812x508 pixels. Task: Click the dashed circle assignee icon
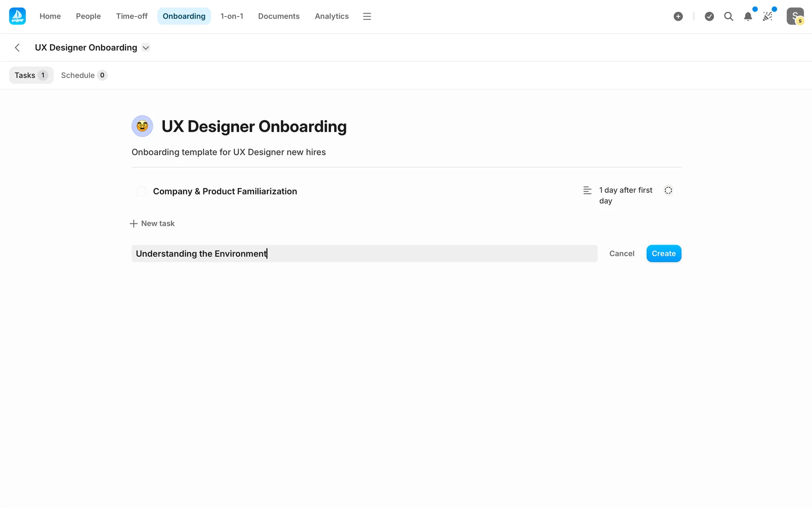(668, 190)
